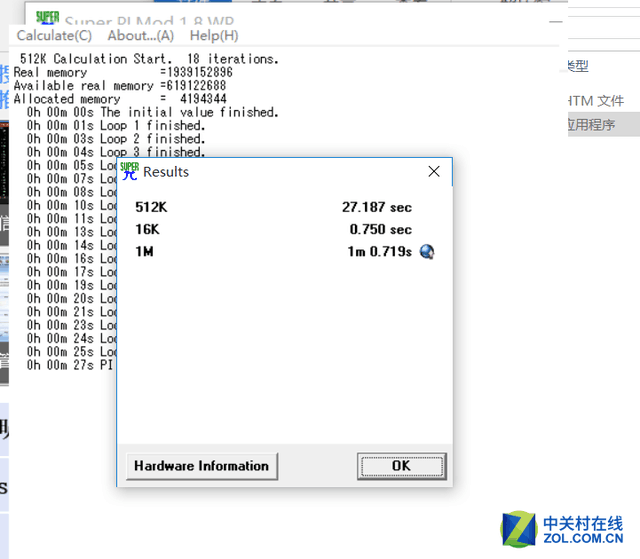The height and width of the screenshot is (559, 640).
Task: Select the HTM 文件 entry in background window
Action: pyautogui.click(x=596, y=101)
